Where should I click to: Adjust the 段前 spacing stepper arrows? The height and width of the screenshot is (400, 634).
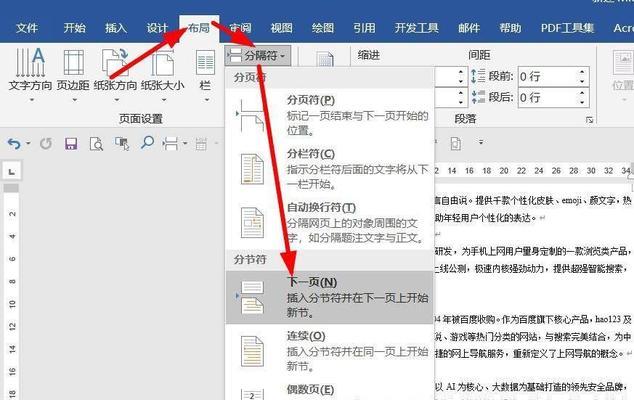point(582,76)
